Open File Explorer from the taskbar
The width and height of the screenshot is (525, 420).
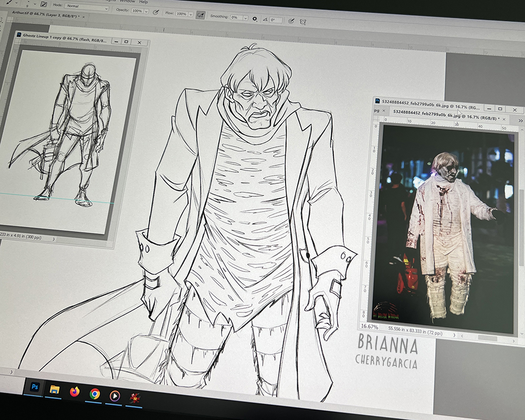click(55, 390)
